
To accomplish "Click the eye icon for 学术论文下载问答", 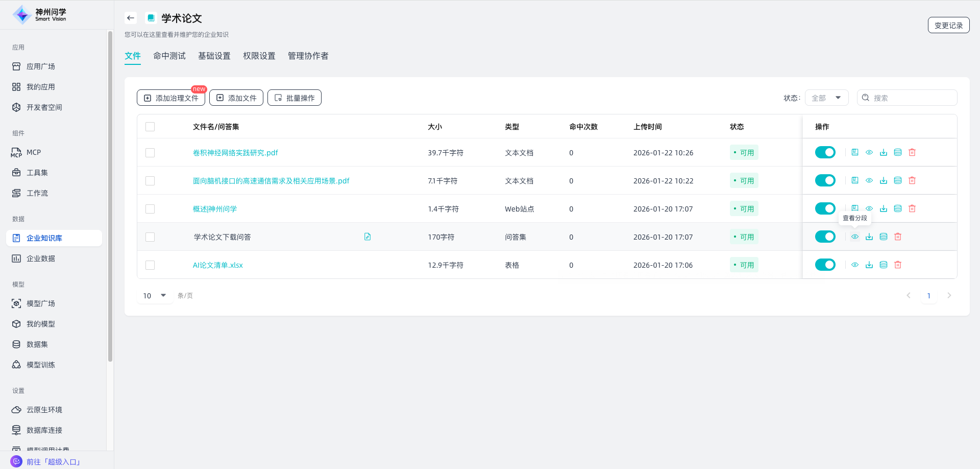I will click(x=855, y=237).
